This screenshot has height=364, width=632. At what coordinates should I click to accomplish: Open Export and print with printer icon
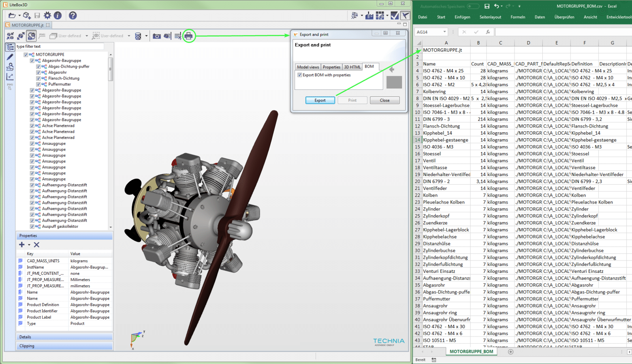point(189,36)
